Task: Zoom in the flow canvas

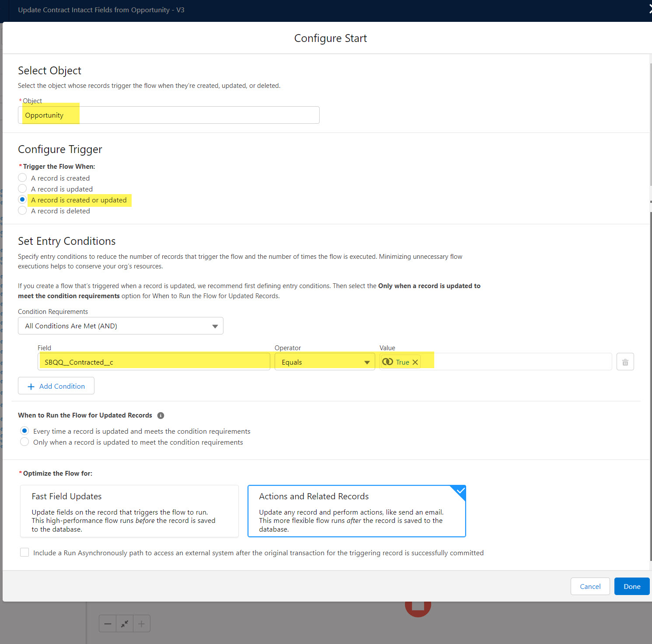Action: pos(141,623)
